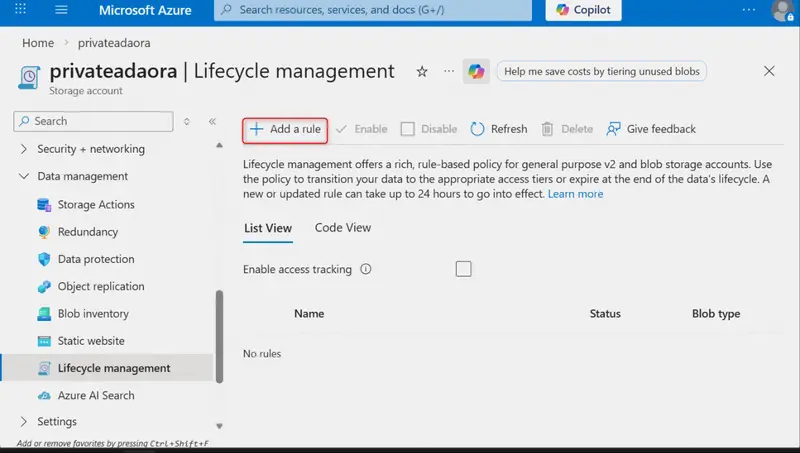The image size is (800, 453).
Task: Close the Lifecycle management blade
Action: 769,71
